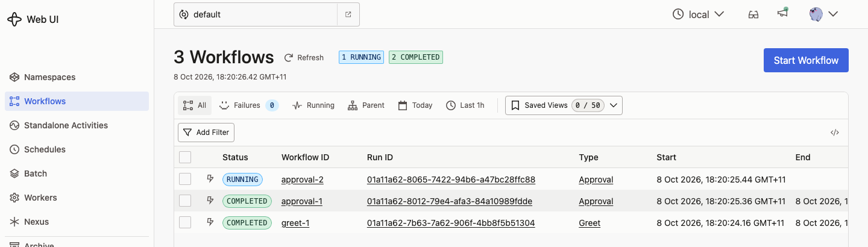Click the Approval type in approval-2 row
The width and height of the screenshot is (868, 247).
596,180
